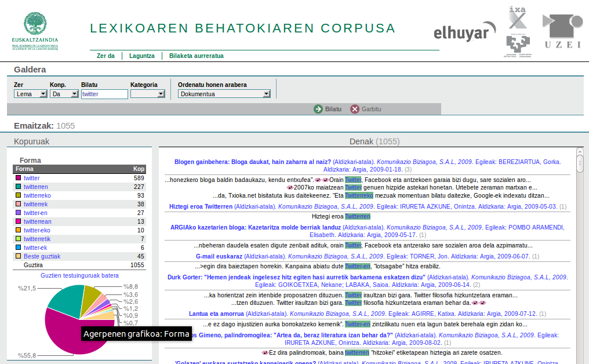This screenshot has height=364, width=589.
Task: Click the purple swatch next to twitter-en
Action: [x=18, y=212]
